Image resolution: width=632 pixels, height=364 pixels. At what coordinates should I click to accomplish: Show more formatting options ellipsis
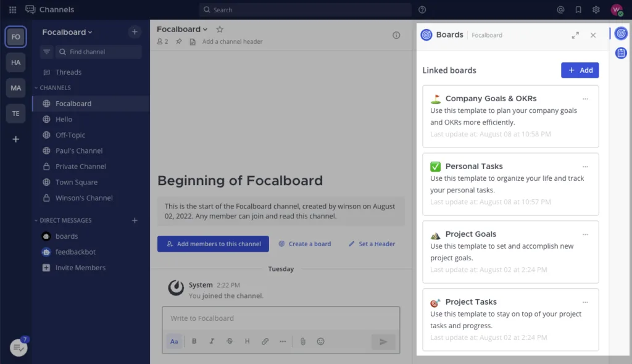click(x=283, y=341)
